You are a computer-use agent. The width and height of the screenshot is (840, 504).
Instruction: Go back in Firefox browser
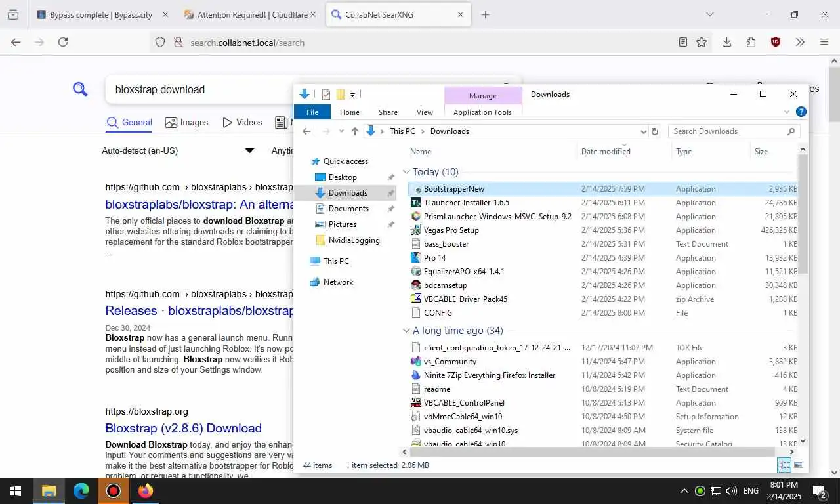tap(16, 42)
